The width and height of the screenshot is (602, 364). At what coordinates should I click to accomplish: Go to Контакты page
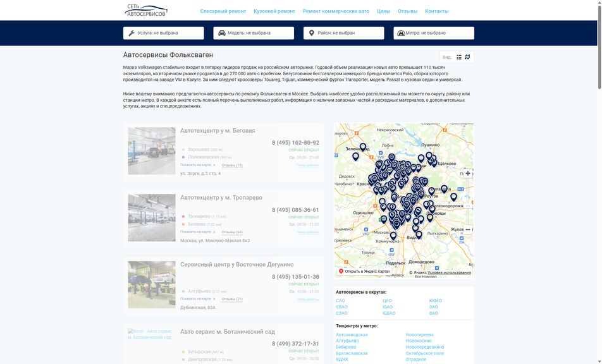[x=436, y=11]
